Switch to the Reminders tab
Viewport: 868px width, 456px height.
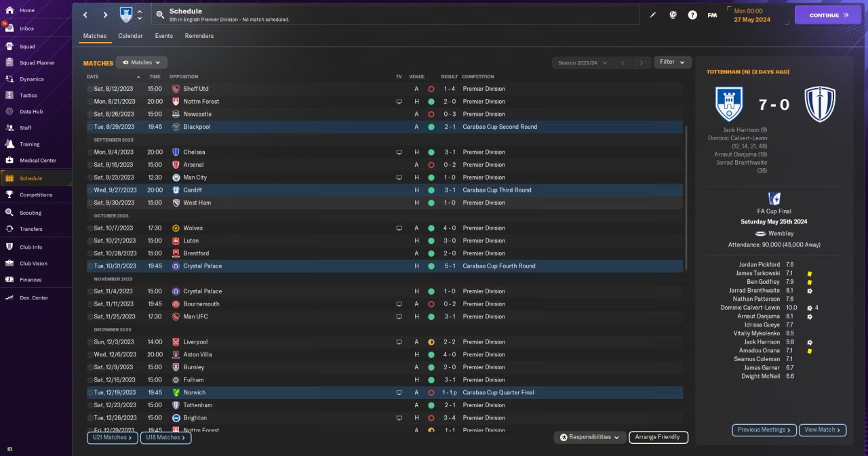[x=199, y=36]
